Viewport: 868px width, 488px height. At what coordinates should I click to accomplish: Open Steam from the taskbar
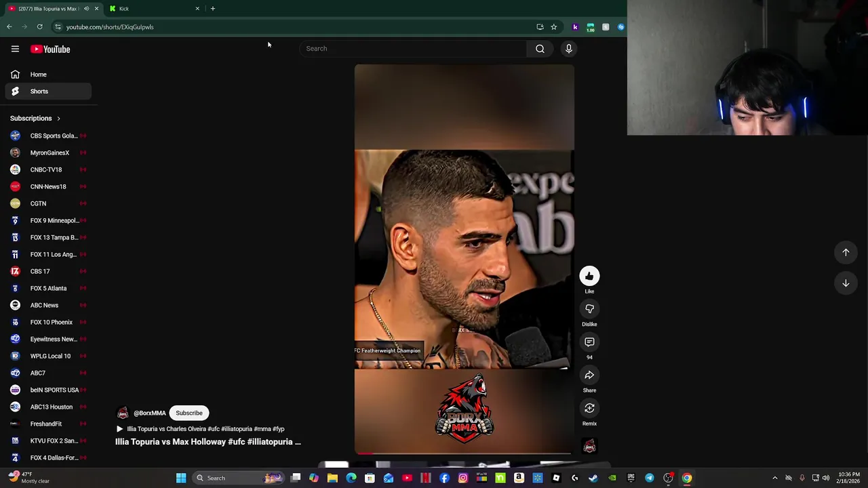(593, 478)
